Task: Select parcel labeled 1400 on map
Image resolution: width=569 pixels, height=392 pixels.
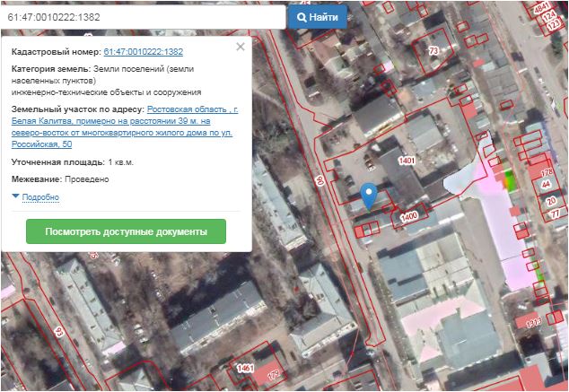Action: point(409,218)
